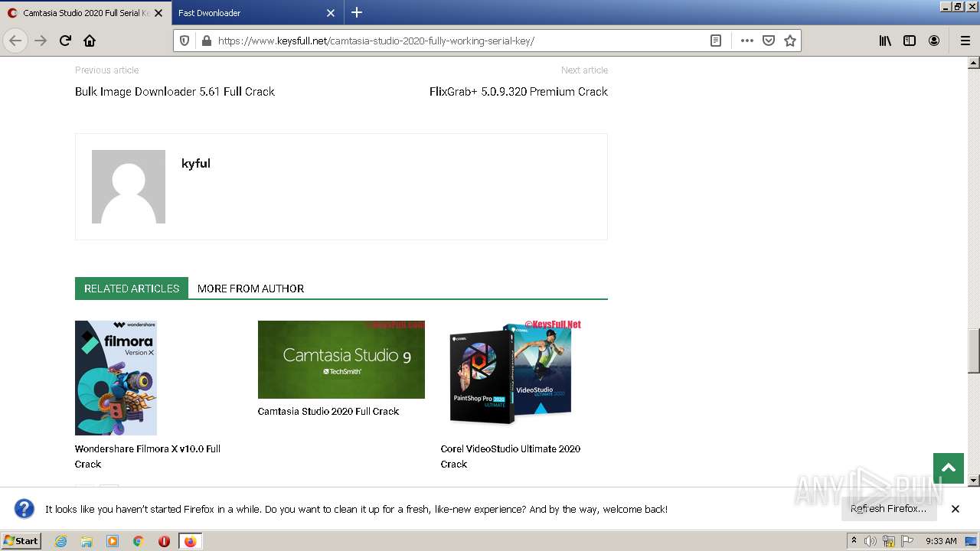Show tracking protection shield info
This screenshot has width=980, height=551.
coord(185,41)
